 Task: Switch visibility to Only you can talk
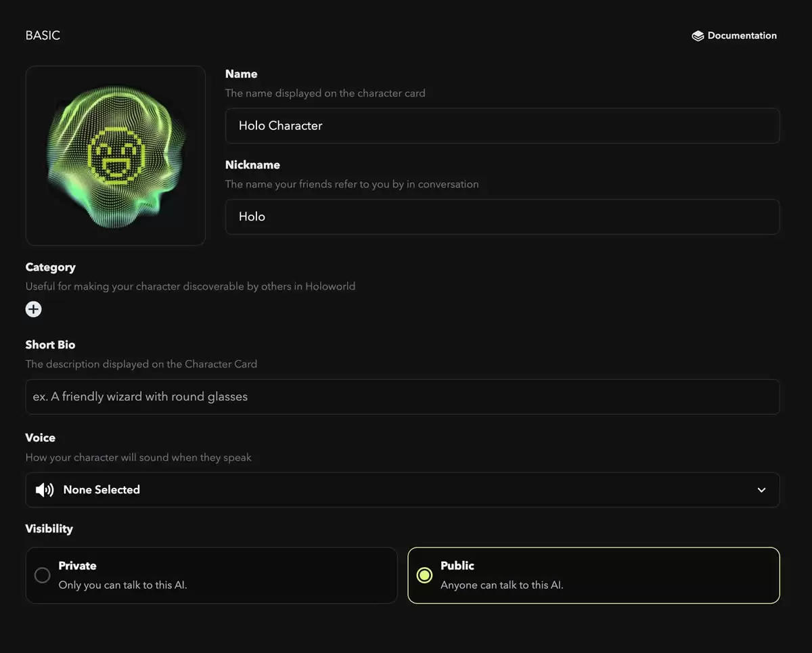[212, 575]
